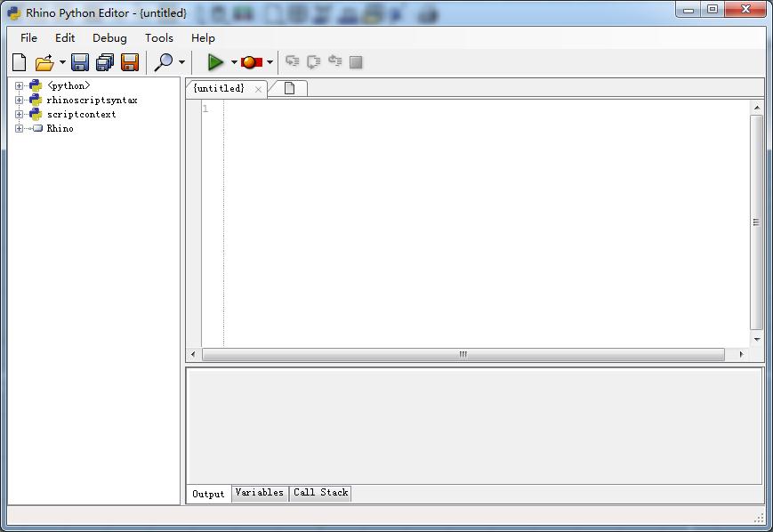Click the Step Over debug icon

coord(313,61)
